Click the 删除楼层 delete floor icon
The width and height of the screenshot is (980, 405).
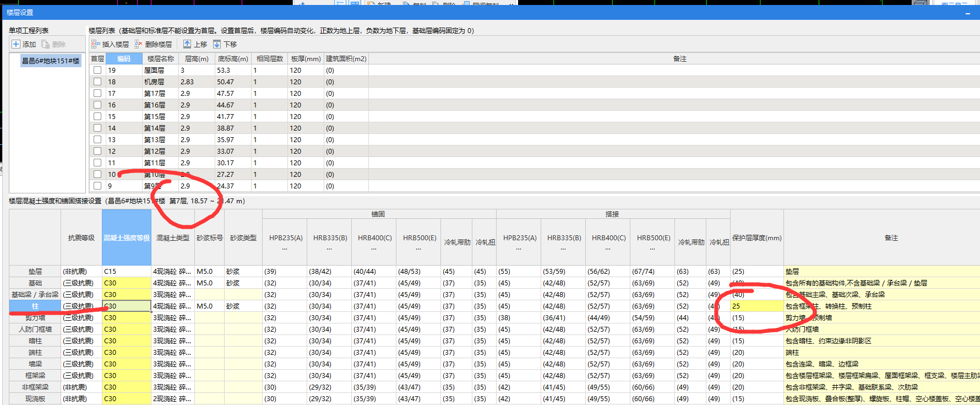point(139,44)
